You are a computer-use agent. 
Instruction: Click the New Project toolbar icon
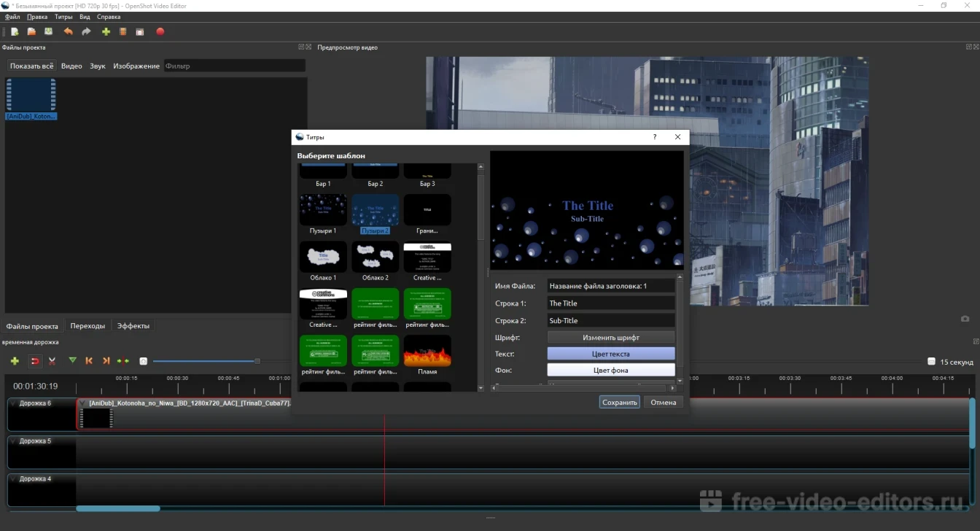(15, 32)
